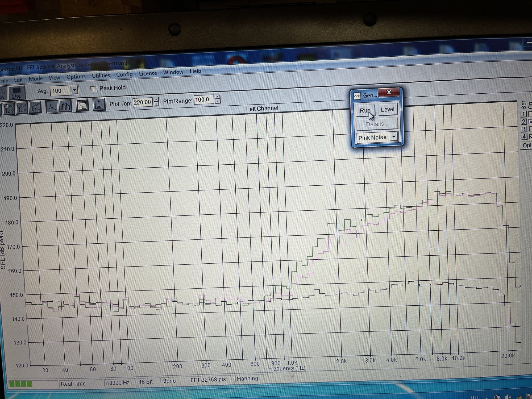
Task: Click the generator Run button
Action: coord(365,110)
